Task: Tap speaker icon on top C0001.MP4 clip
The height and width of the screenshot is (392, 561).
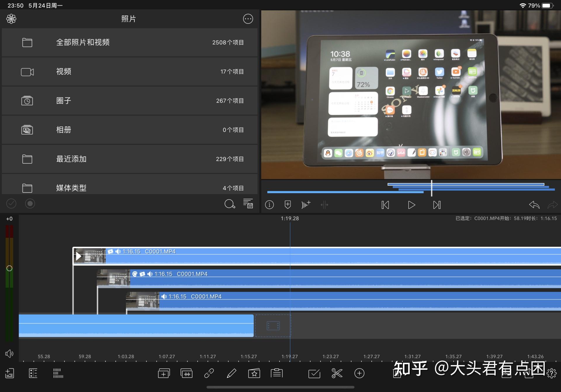Action: pos(118,251)
